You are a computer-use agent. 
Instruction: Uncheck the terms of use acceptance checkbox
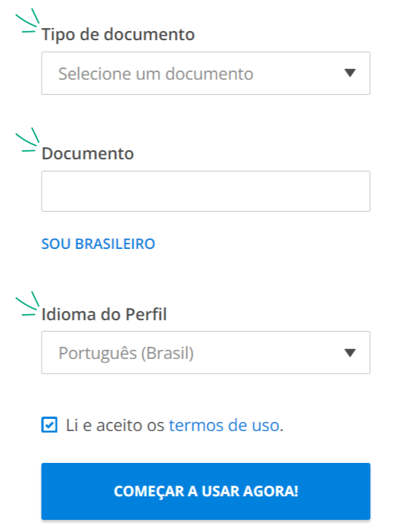pyautogui.click(x=49, y=425)
